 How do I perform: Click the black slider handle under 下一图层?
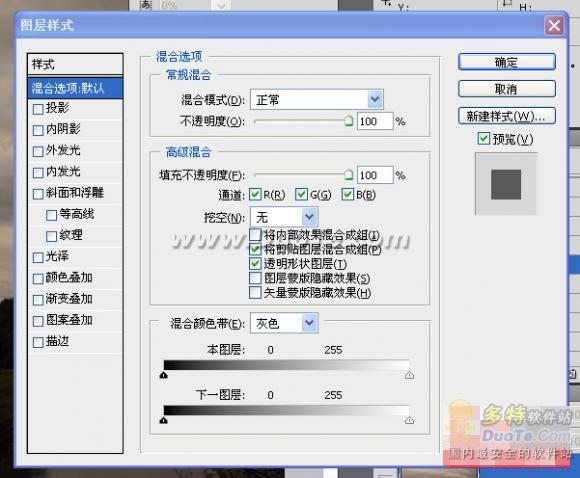point(163,420)
